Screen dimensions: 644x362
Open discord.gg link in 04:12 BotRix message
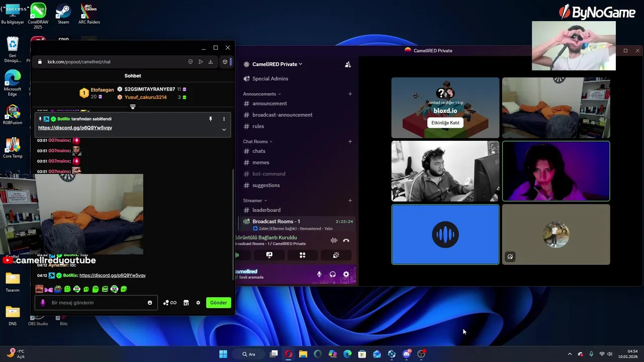(x=112, y=276)
